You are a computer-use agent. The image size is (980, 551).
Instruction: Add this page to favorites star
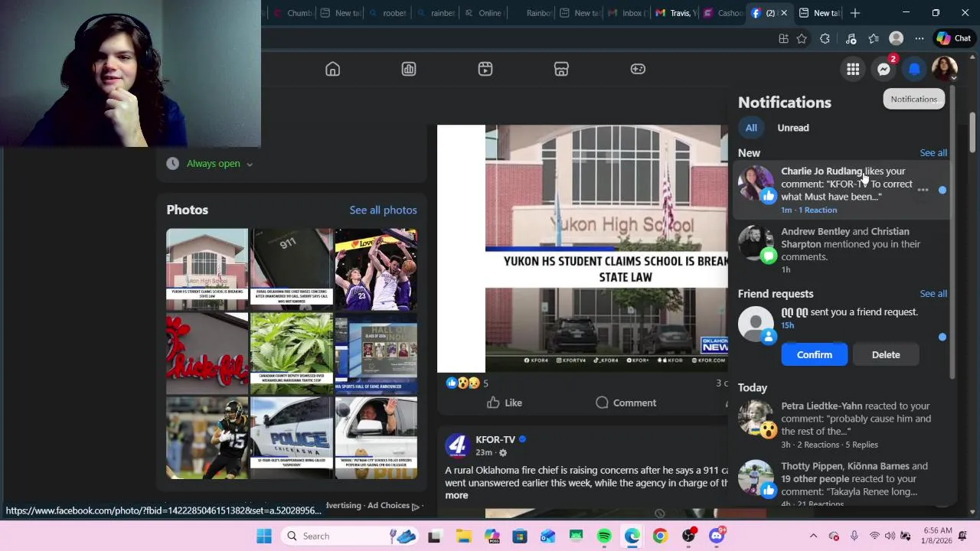point(802,38)
